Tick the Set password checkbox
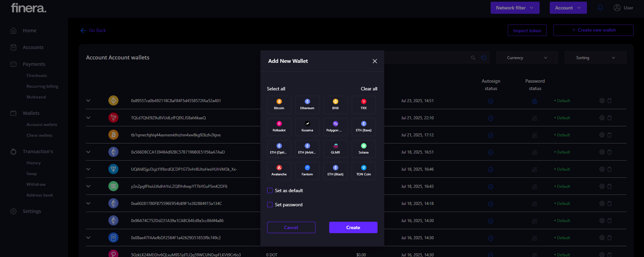The width and height of the screenshot is (644, 257). tap(270, 205)
